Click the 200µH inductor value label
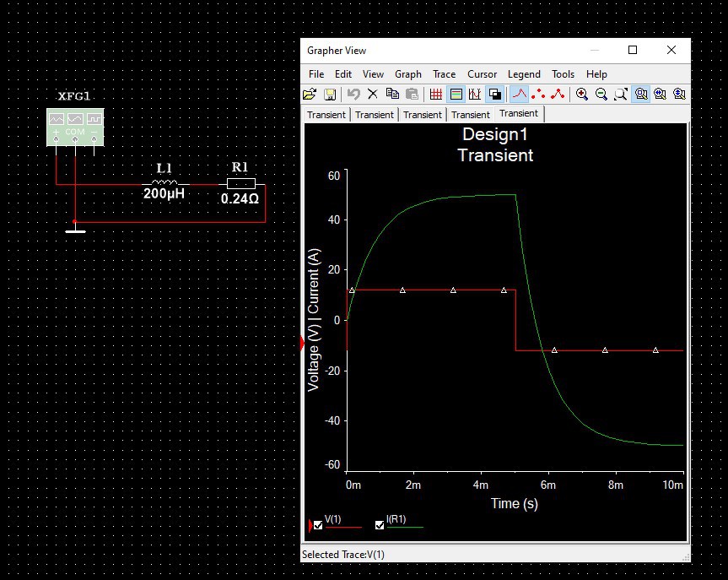 click(x=164, y=193)
